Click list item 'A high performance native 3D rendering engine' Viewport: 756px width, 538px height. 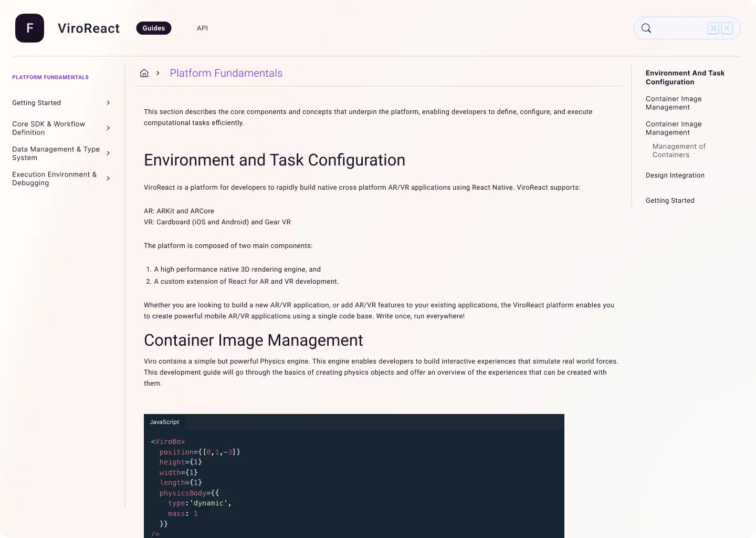tap(237, 270)
